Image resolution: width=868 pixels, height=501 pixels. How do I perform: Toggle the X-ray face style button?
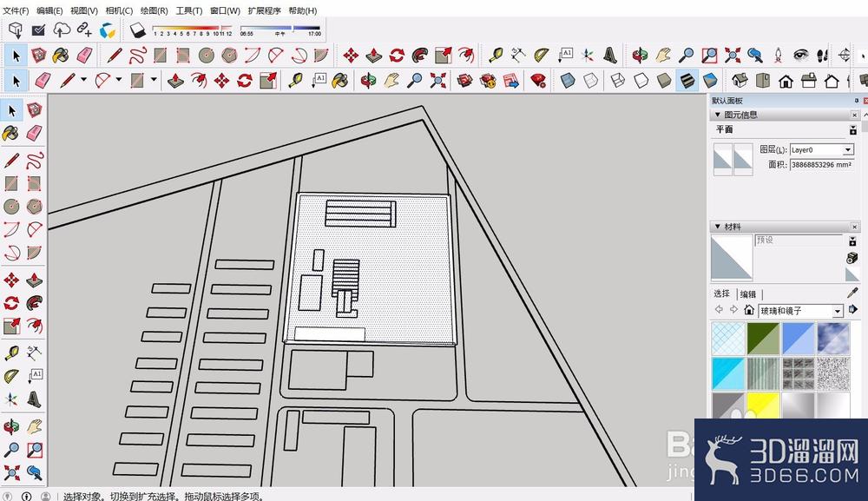pyautogui.click(x=568, y=81)
